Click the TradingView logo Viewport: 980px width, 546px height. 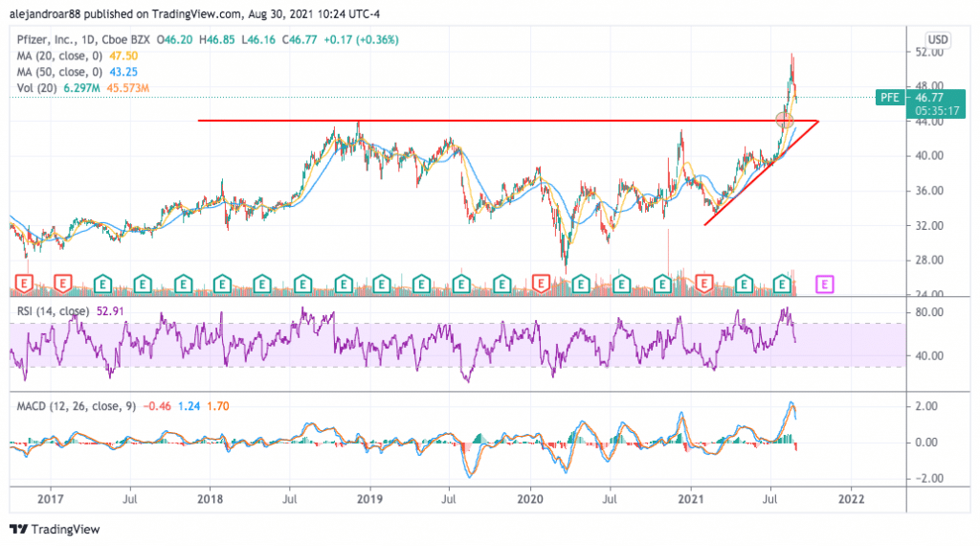55,529
